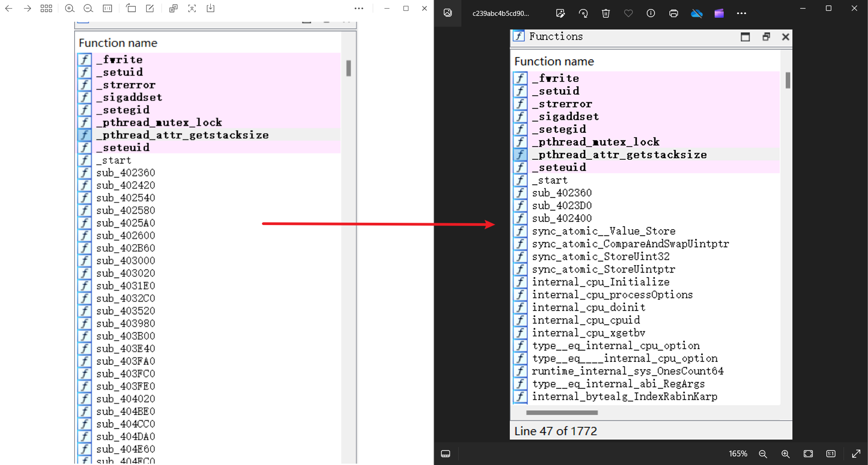Maximize the Functions panel shown in the Photos image
The height and width of the screenshot is (465, 868).
[x=745, y=37]
